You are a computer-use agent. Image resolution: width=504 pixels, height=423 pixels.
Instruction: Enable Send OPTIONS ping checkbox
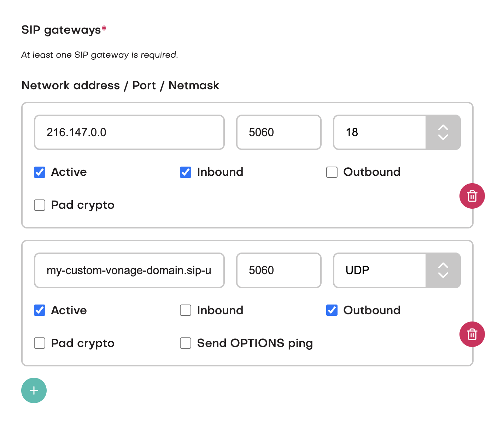(x=186, y=343)
